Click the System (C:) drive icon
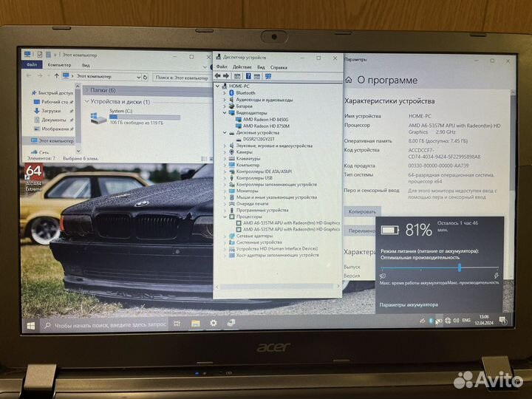Image resolution: width=532 pixels, height=399 pixels. pos(98,118)
